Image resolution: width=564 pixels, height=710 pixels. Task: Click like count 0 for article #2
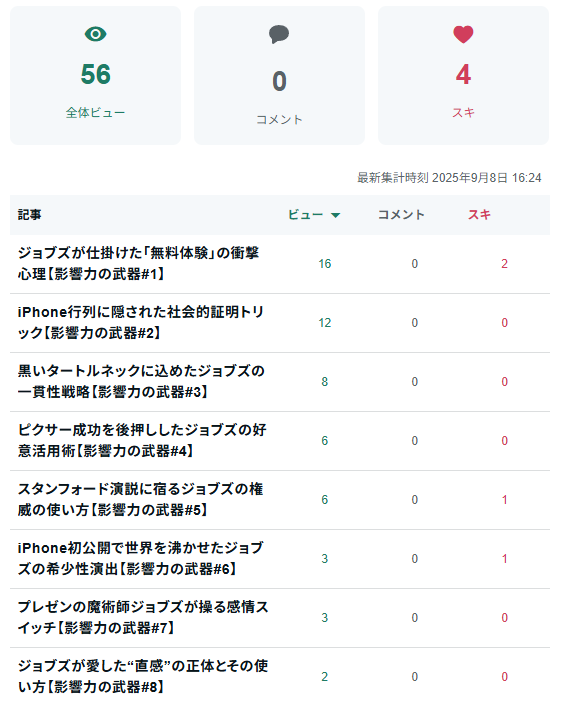tap(504, 323)
